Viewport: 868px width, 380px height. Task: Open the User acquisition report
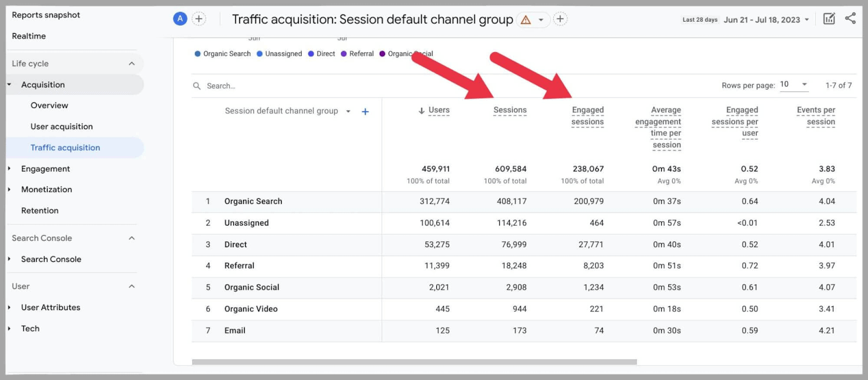click(x=61, y=126)
